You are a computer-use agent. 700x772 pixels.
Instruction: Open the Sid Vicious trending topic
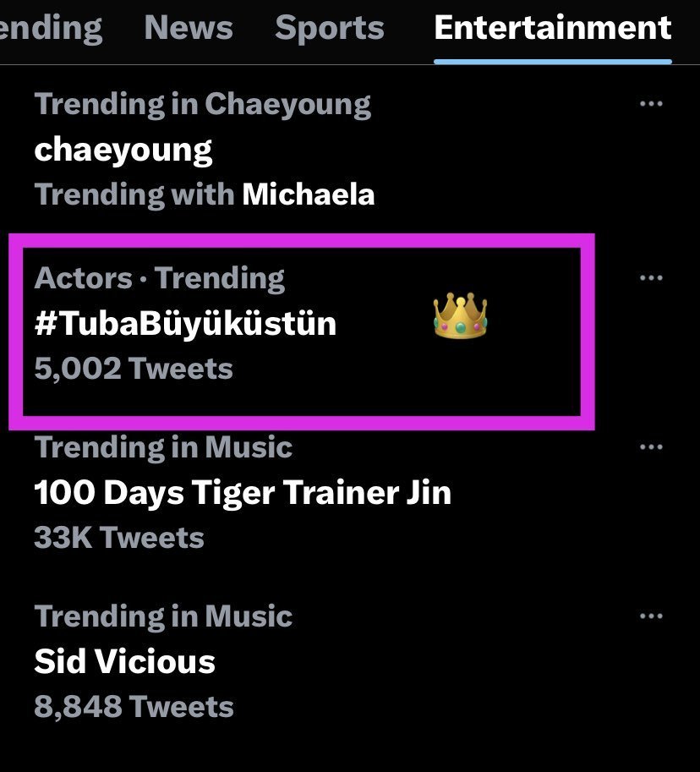point(125,661)
